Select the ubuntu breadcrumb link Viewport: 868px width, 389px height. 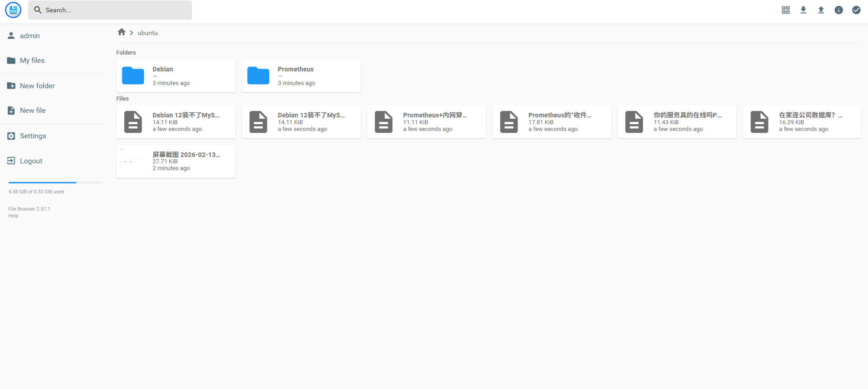147,33
